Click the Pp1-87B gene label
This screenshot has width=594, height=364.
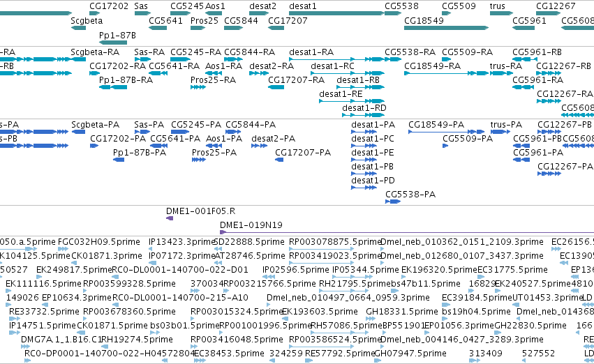[x=117, y=36]
